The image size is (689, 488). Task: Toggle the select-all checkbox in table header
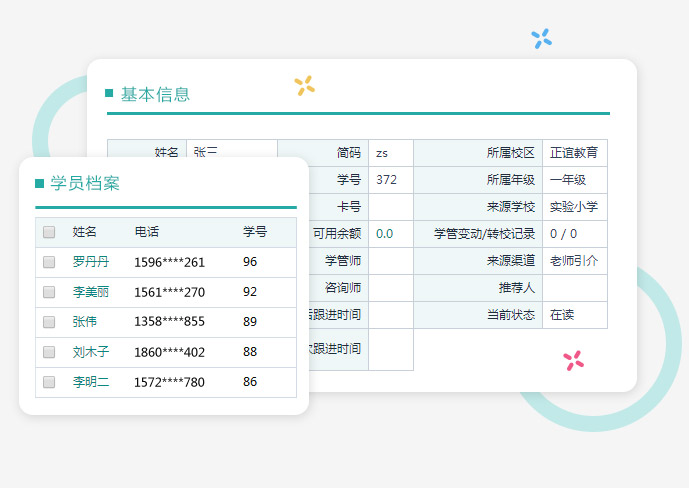(49, 232)
